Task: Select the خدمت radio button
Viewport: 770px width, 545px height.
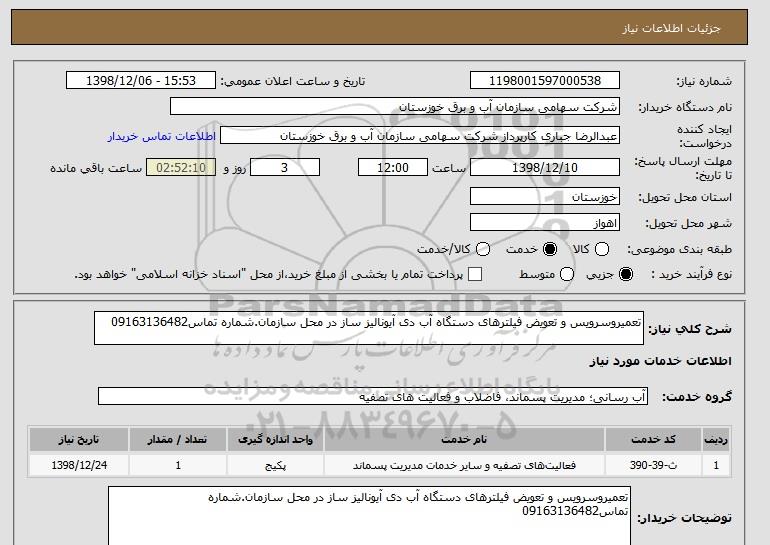Action: (x=550, y=249)
